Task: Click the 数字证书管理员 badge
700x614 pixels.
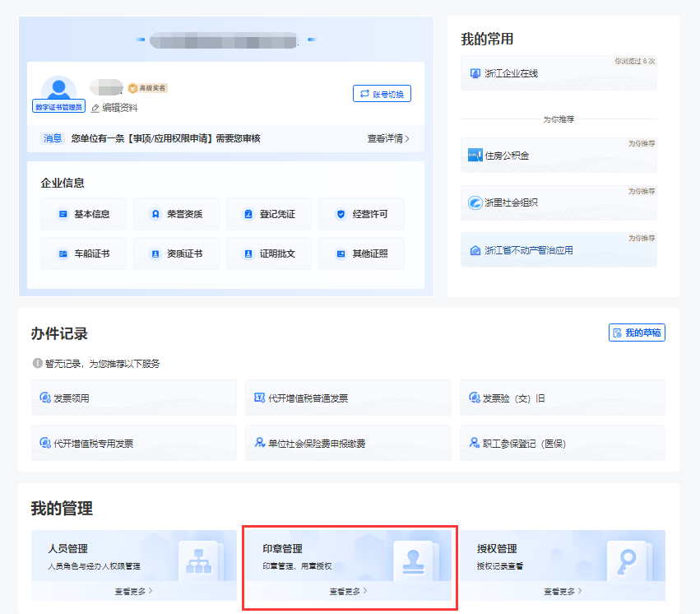Action: pyautogui.click(x=58, y=107)
